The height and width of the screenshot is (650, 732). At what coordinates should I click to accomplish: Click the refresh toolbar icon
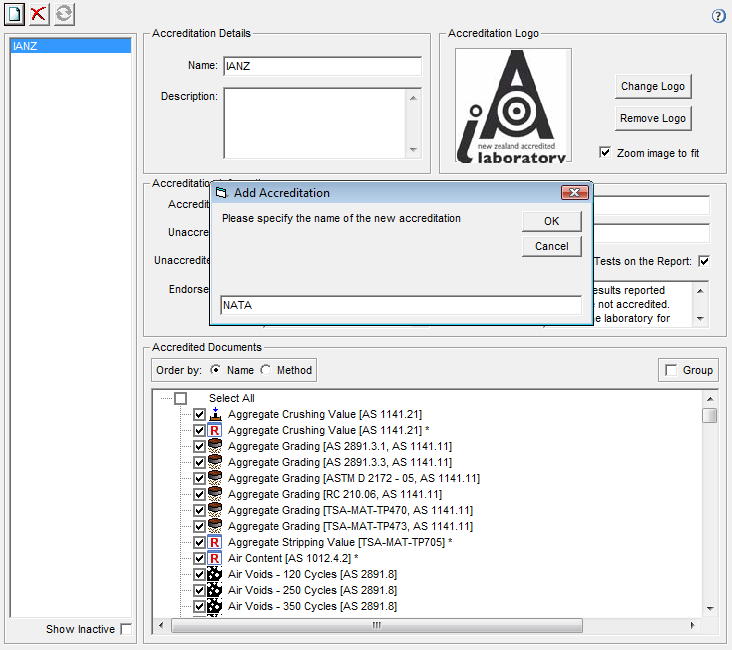pyautogui.click(x=64, y=14)
